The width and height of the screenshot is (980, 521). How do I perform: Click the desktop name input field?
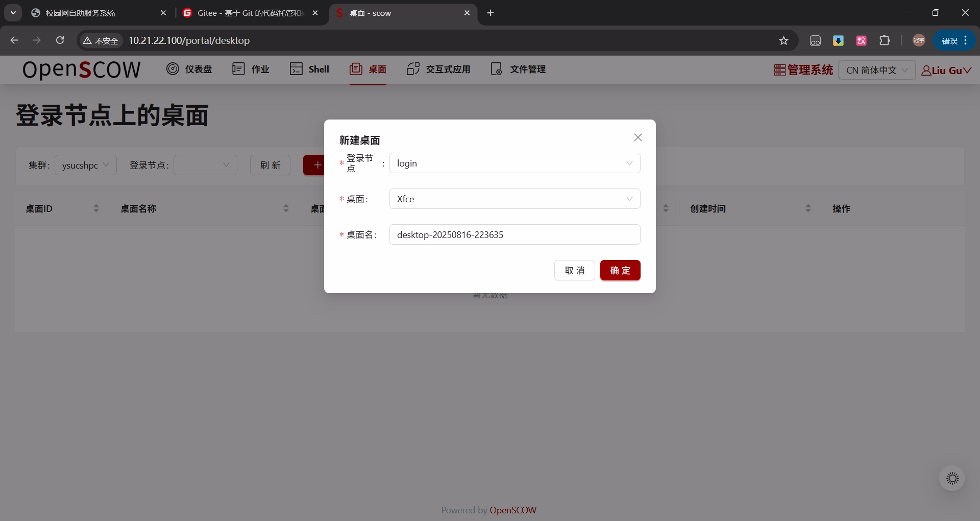click(514, 234)
